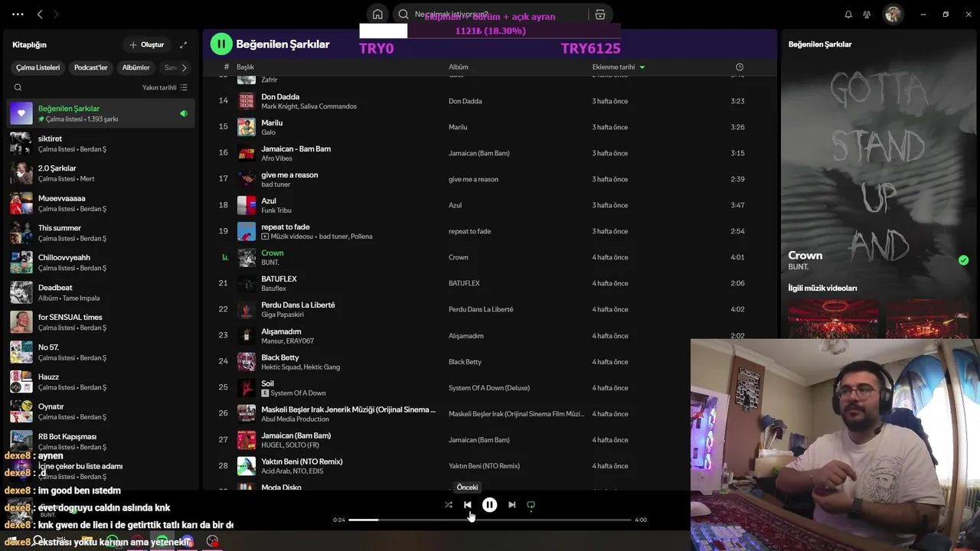Go back with the left arrow

click(x=40, y=14)
